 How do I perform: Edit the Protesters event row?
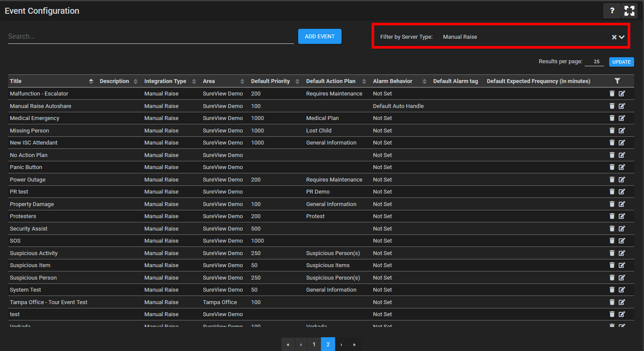[x=622, y=216]
